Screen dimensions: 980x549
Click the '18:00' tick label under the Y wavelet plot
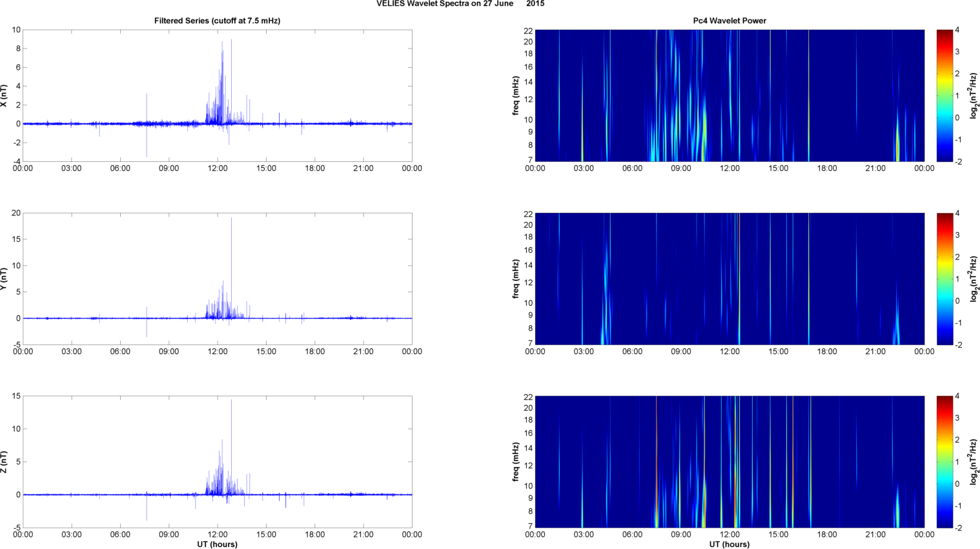tap(827, 352)
